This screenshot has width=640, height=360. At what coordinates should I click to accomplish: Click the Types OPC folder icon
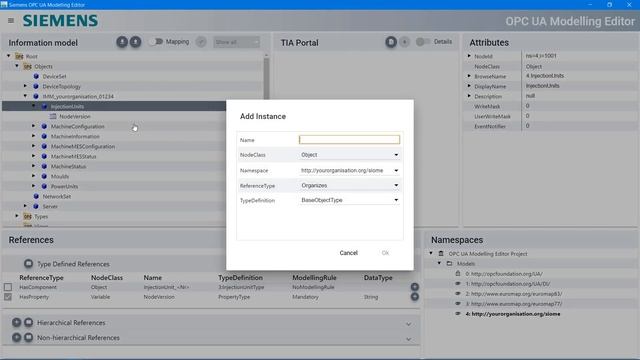pyautogui.click(x=27, y=216)
